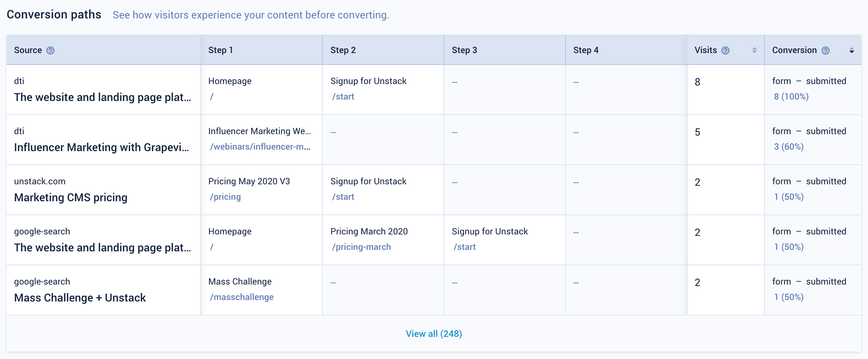This screenshot has width=868, height=359.
Task: Click the 8 (100%) conversion value
Action: 791,97
